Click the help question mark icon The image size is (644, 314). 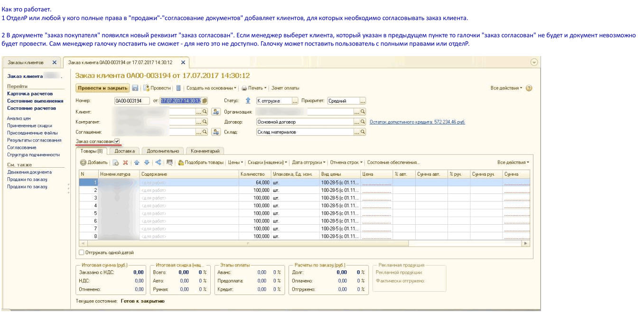point(529,88)
